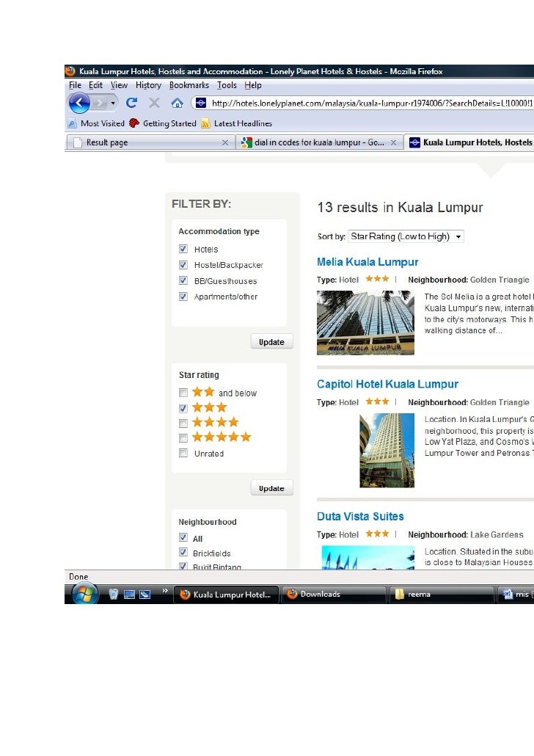
Task: Toggle the BB/Guesthouses checkbox
Action: pos(183,280)
